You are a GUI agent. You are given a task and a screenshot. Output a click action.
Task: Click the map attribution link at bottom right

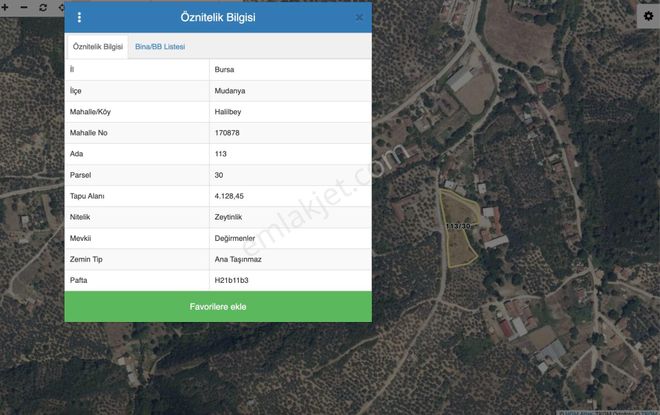point(608,411)
